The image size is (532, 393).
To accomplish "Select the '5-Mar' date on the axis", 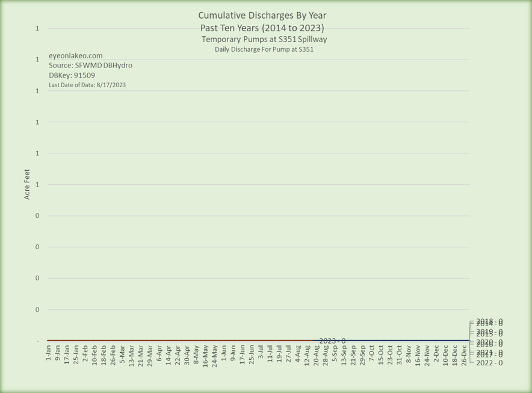I will tap(123, 353).
